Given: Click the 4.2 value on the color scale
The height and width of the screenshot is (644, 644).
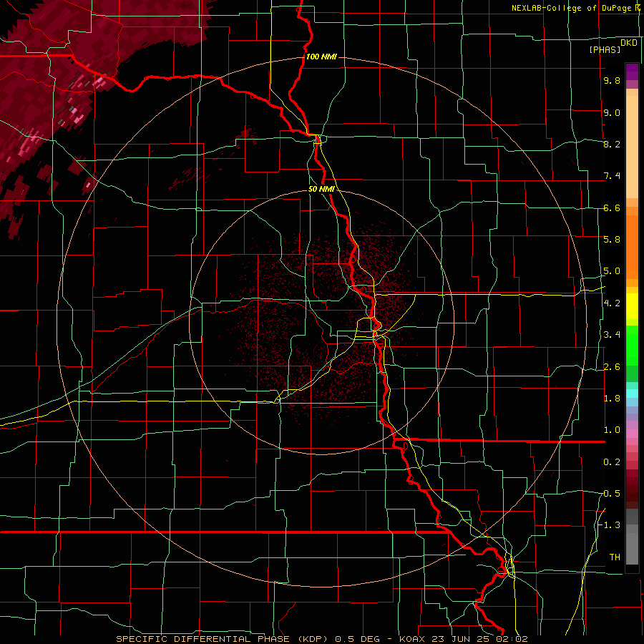Looking at the screenshot, I should pos(612,303).
